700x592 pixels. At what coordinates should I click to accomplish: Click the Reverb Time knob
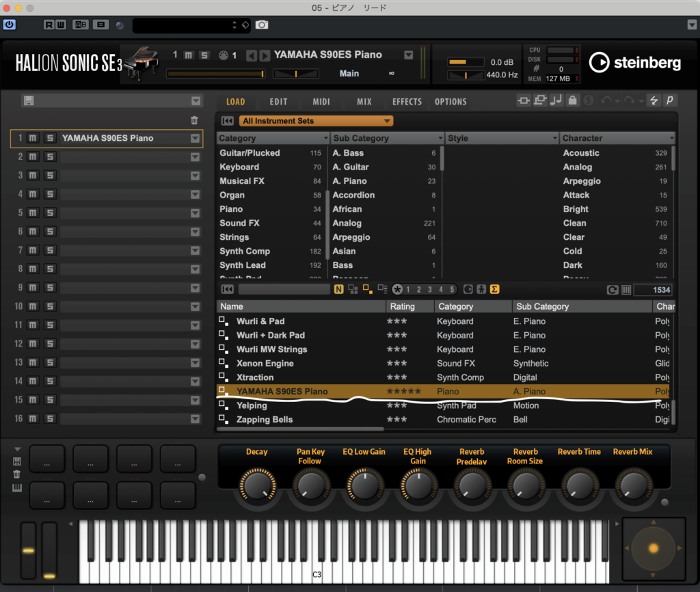coord(578,485)
